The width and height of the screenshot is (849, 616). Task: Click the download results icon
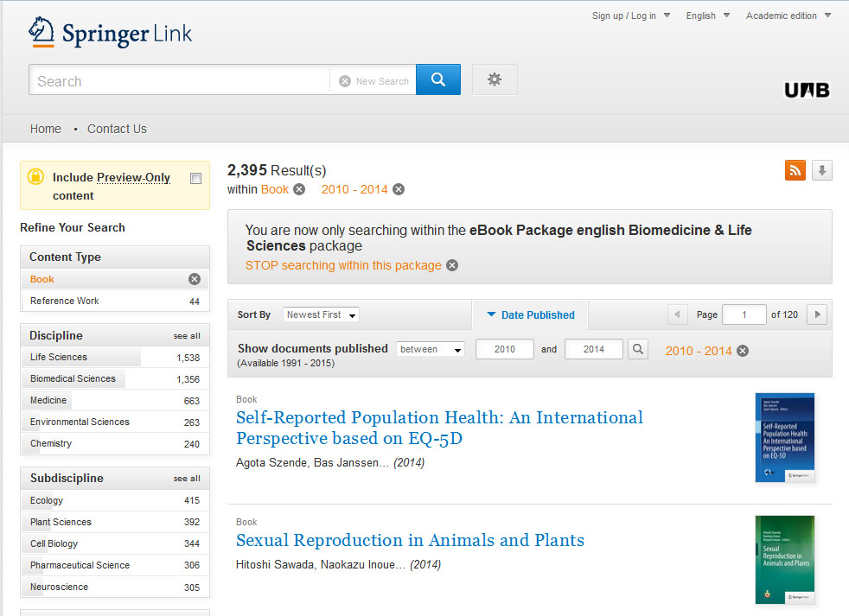click(x=820, y=170)
